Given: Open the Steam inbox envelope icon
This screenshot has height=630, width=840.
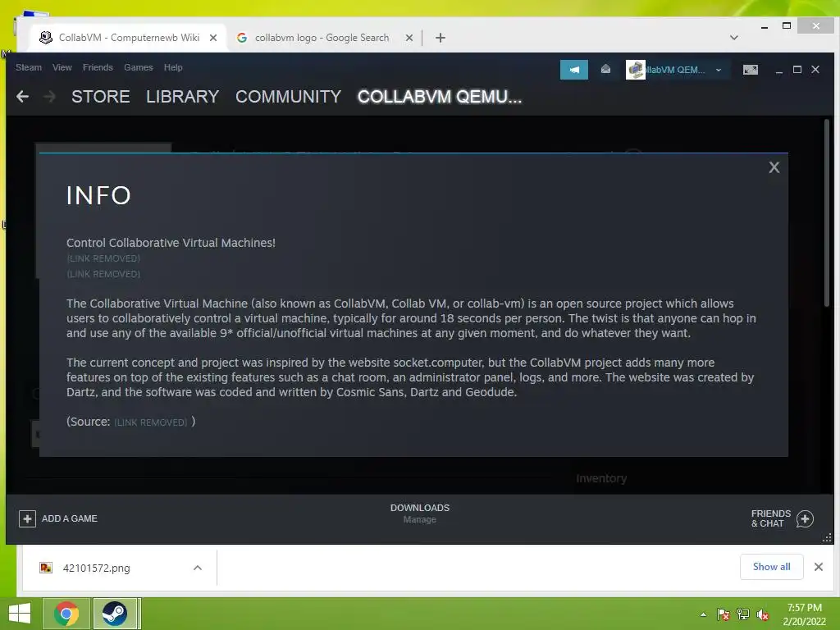Looking at the screenshot, I should (606, 69).
